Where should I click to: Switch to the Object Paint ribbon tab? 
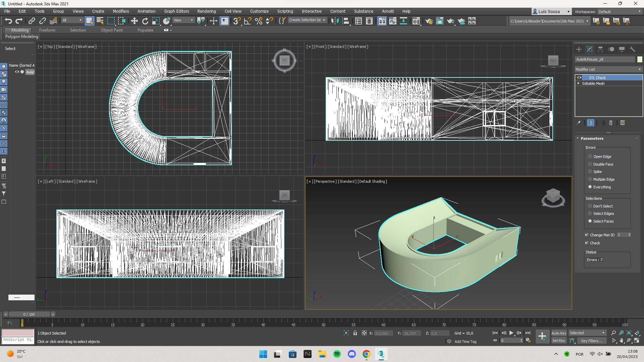click(112, 30)
